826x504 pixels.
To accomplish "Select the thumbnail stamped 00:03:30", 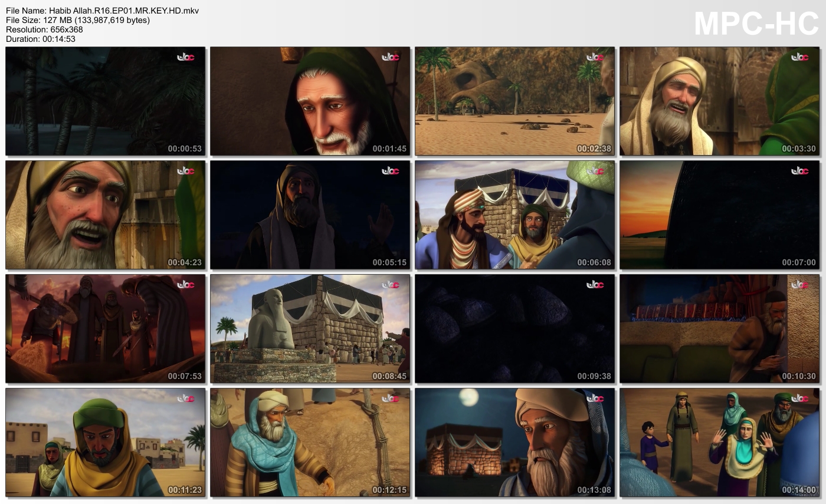I will click(720, 101).
